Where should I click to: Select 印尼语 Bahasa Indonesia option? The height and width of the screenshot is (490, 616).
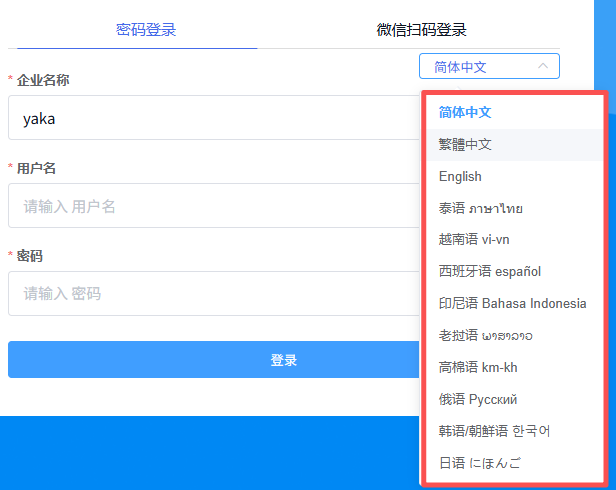512,304
